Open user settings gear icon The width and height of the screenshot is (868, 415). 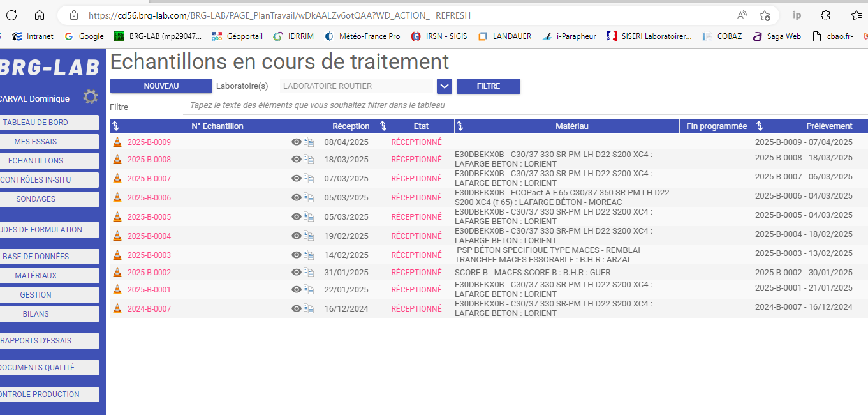point(91,97)
